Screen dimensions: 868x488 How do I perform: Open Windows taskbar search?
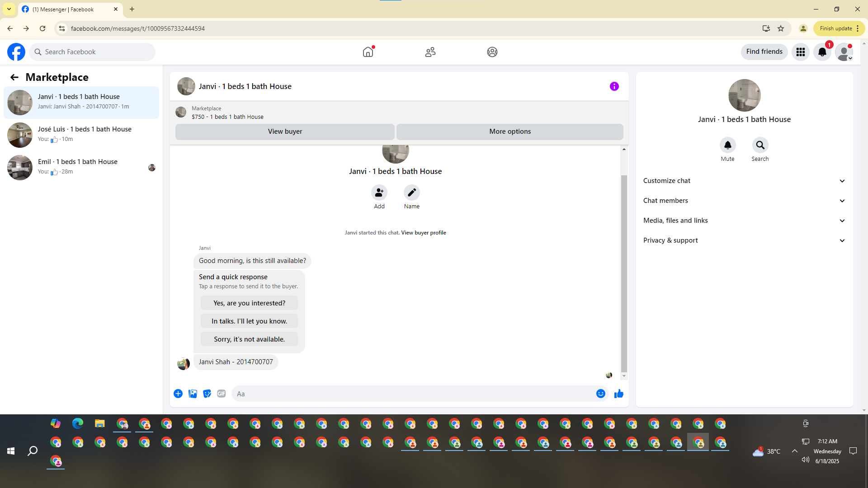[x=33, y=451]
